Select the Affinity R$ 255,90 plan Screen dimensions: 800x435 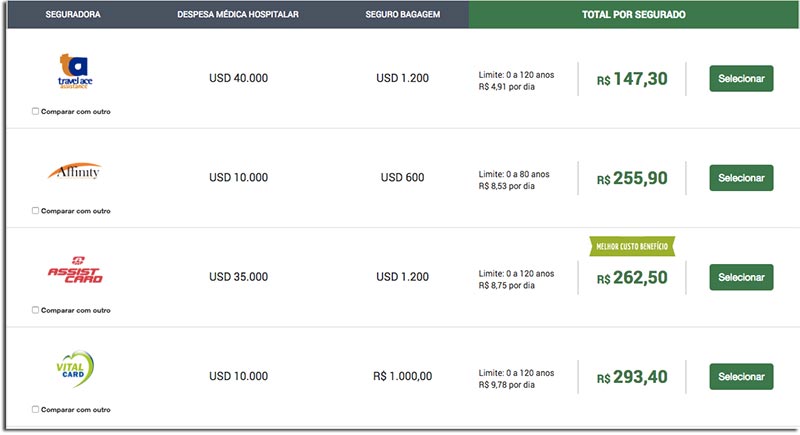point(741,178)
